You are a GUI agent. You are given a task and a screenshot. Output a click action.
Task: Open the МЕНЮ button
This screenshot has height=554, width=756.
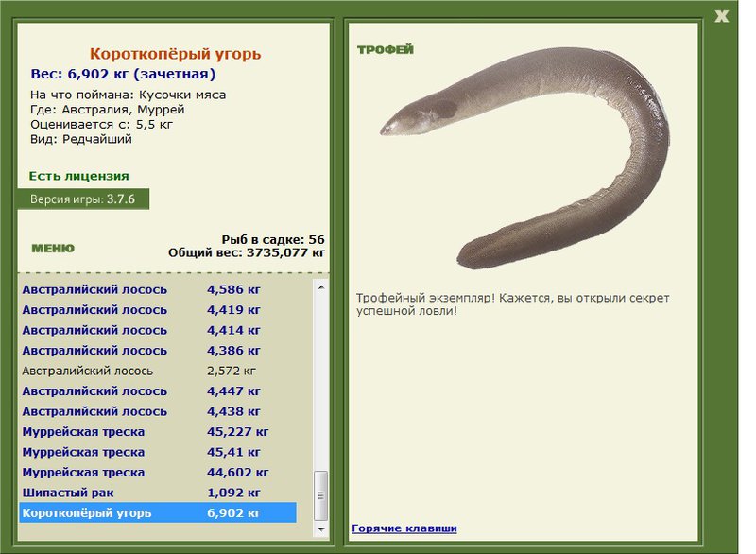click(x=53, y=248)
